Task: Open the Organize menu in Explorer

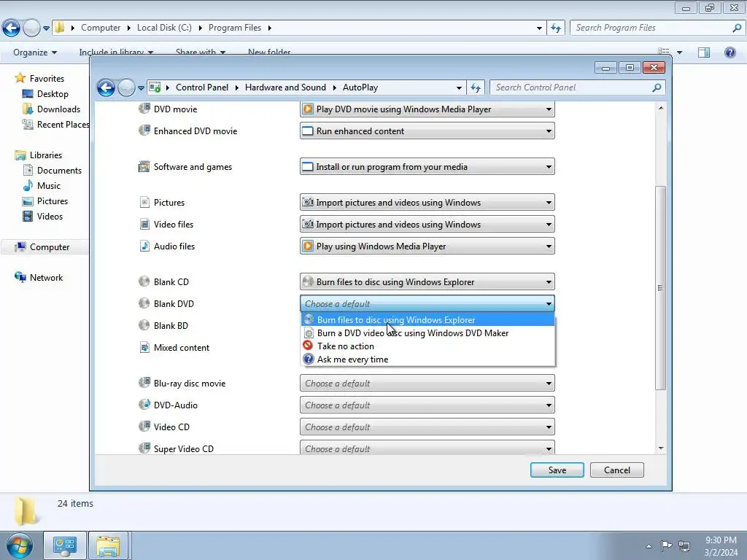Action: (35, 52)
